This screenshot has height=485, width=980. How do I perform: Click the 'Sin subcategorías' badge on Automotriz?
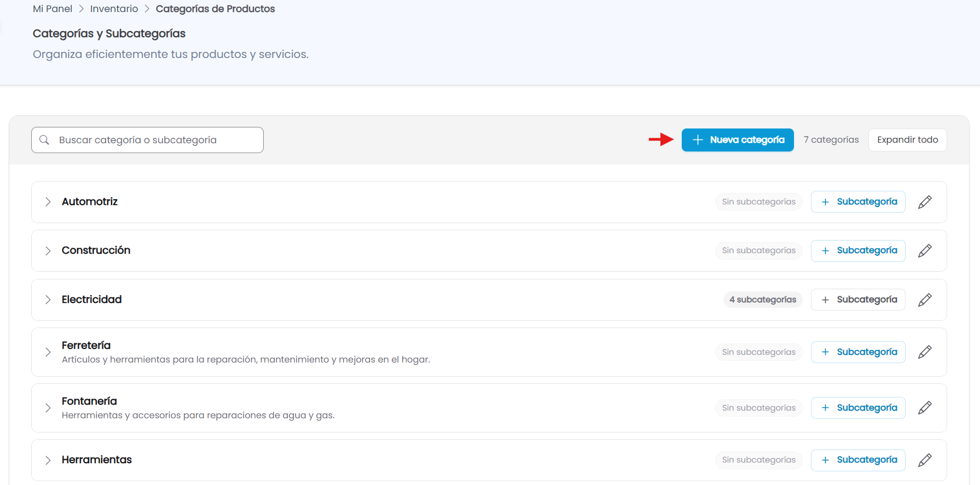tap(759, 202)
